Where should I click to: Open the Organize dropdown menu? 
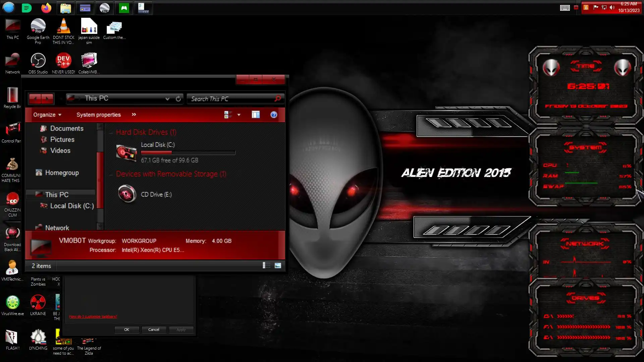click(x=47, y=115)
